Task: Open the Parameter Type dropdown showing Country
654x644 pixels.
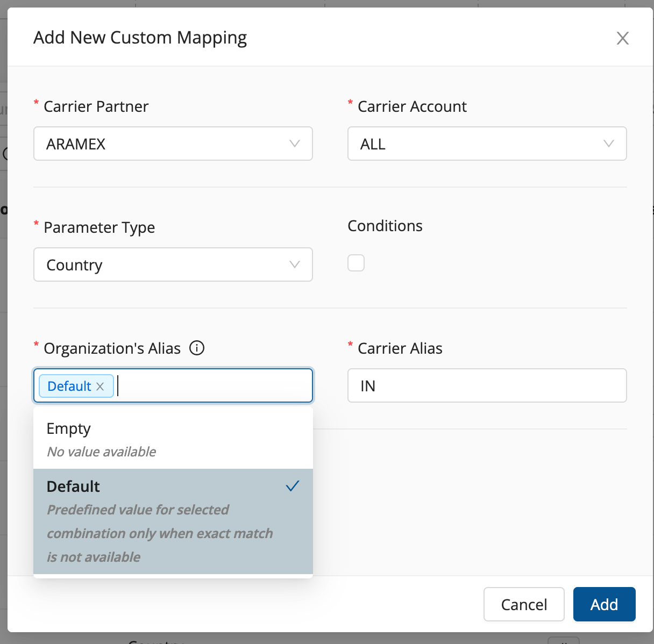Action: [x=161, y=265]
